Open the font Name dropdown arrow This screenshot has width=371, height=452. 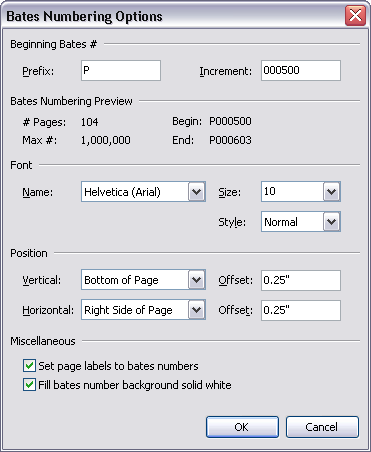point(196,192)
